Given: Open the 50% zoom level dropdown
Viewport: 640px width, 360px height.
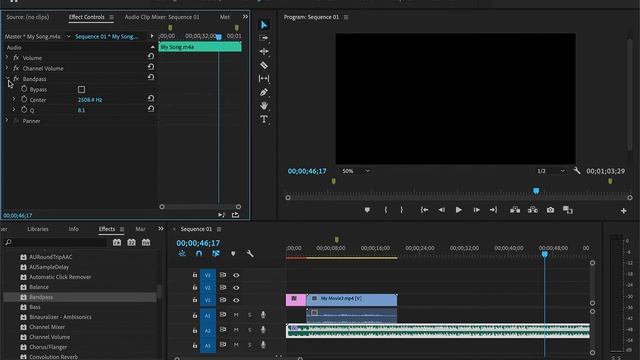Looking at the screenshot, I should tap(355, 171).
